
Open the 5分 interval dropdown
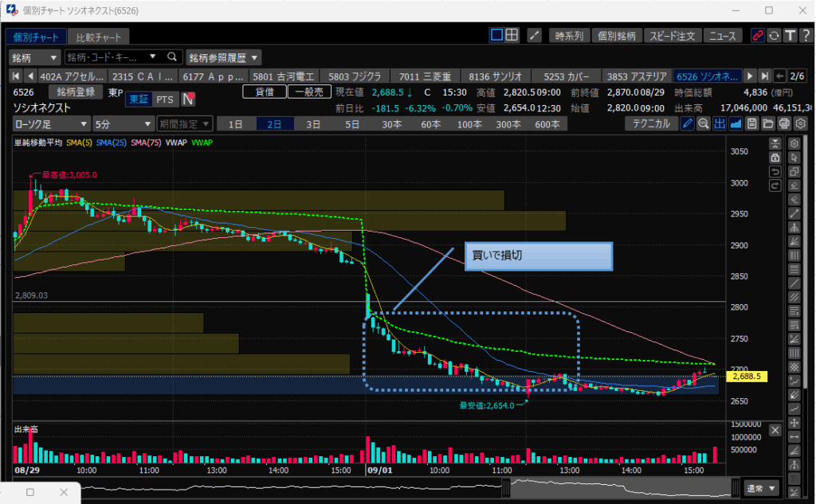pos(123,123)
